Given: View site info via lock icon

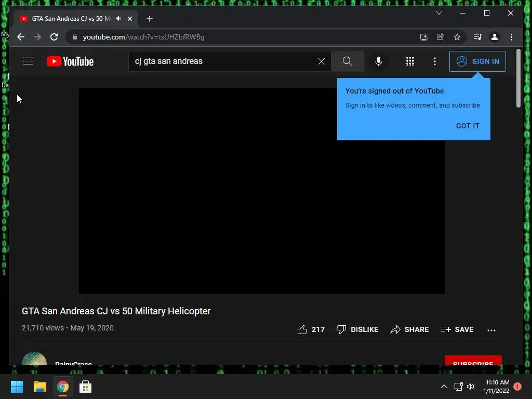Looking at the screenshot, I should (75, 37).
